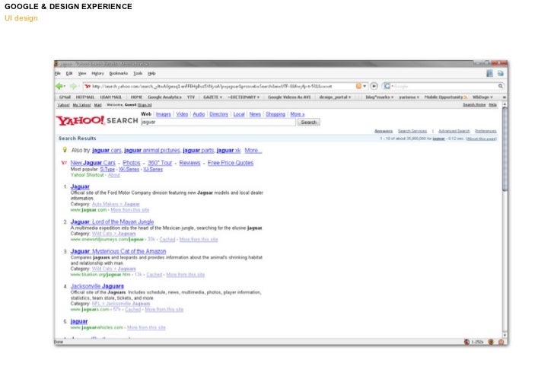This screenshot has height=392, width=554.
Task: Open the address bar history dropdown arrow
Action: pos(365,86)
